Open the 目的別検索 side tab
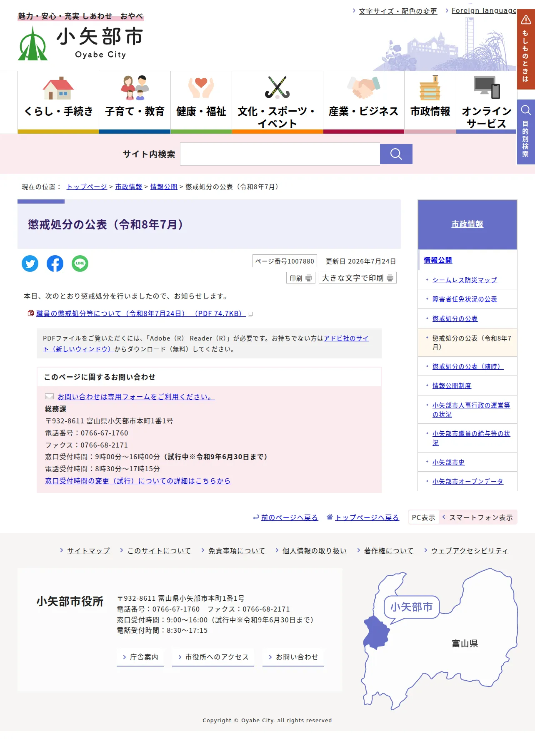The width and height of the screenshot is (535, 756). click(x=526, y=132)
